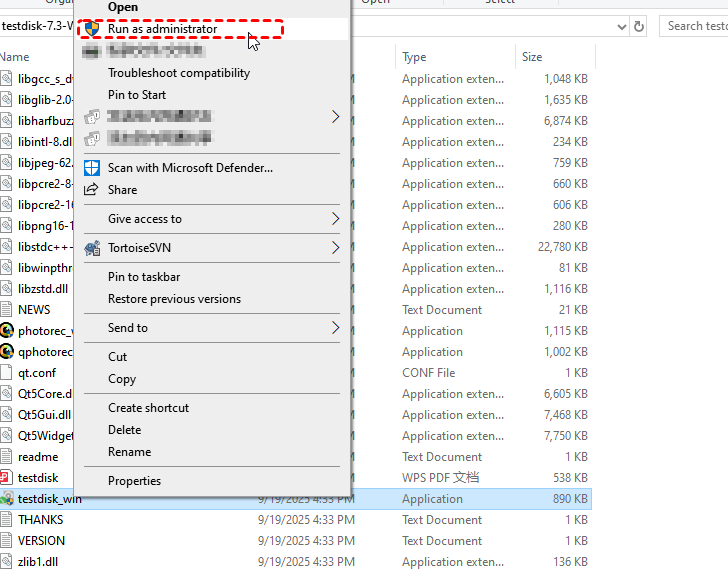Choose Create shortcut in the context menu
Screen dimensions: 728x578
pos(148,408)
